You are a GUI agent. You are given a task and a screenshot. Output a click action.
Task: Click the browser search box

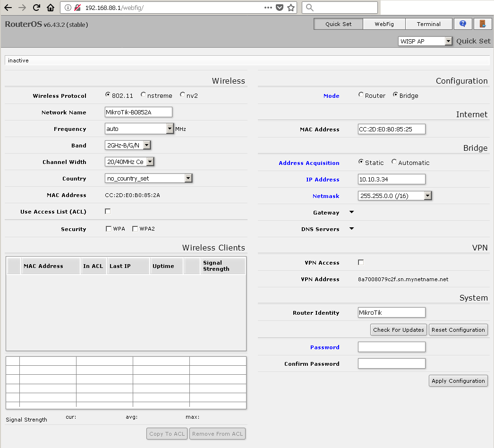(x=340, y=8)
